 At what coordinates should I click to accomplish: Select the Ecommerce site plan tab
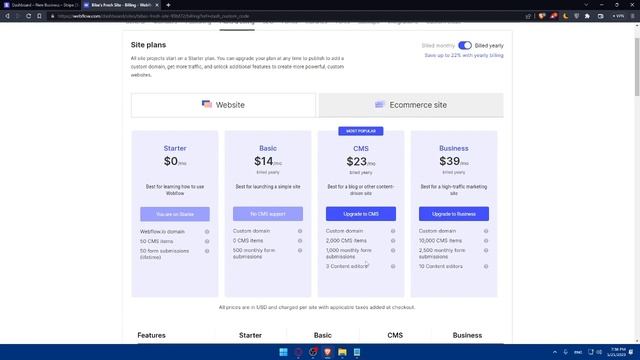click(411, 105)
